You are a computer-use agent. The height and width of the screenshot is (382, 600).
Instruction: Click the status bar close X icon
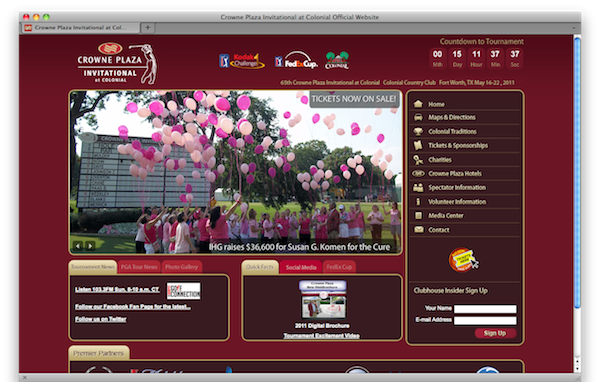point(24,378)
